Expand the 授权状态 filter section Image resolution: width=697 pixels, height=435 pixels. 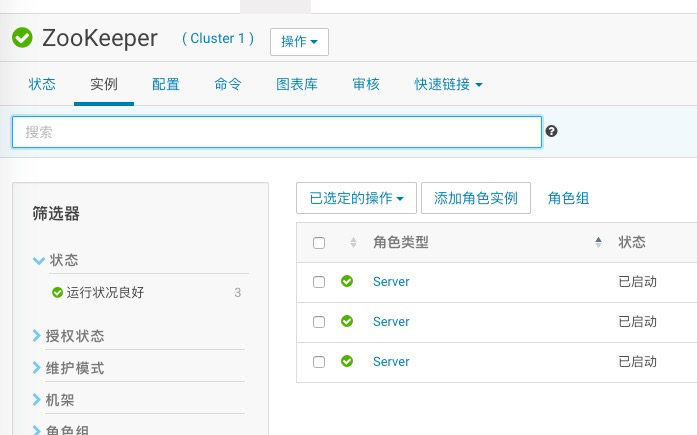pos(69,336)
